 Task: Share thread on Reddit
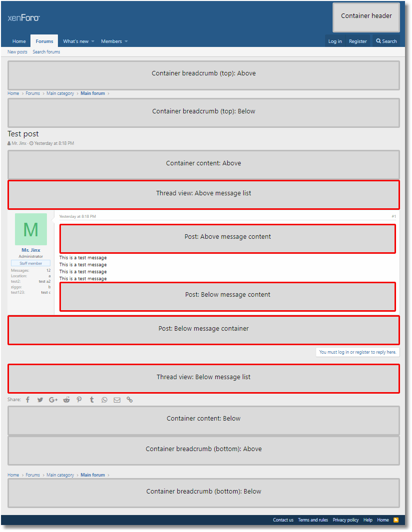coord(66,400)
